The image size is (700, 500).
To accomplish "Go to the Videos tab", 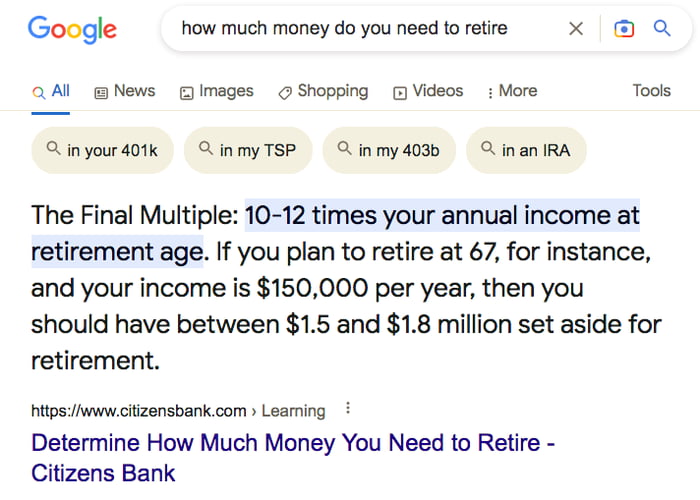I will (428, 91).
